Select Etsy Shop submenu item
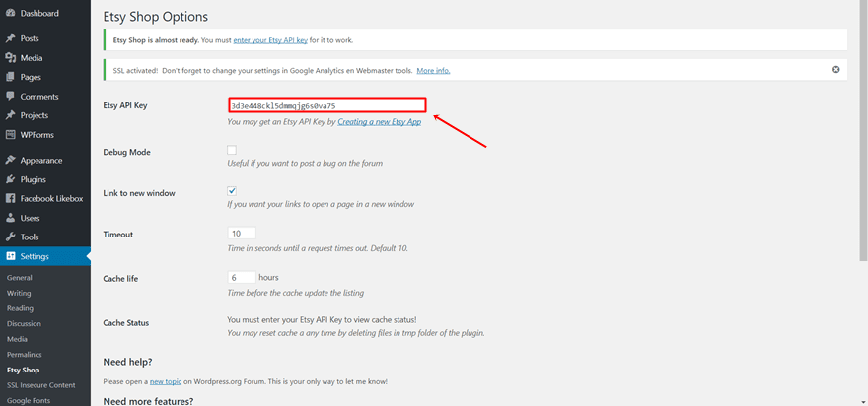The image size is (868, 406). (x=24, y=370)
